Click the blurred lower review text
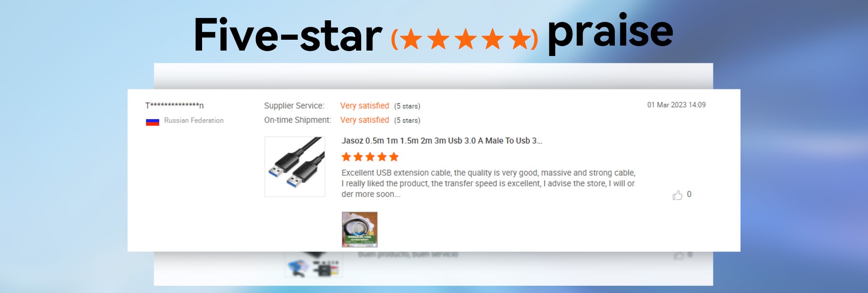Image resolution: width=868 pixels, height=293 pixels. point(408,255)
